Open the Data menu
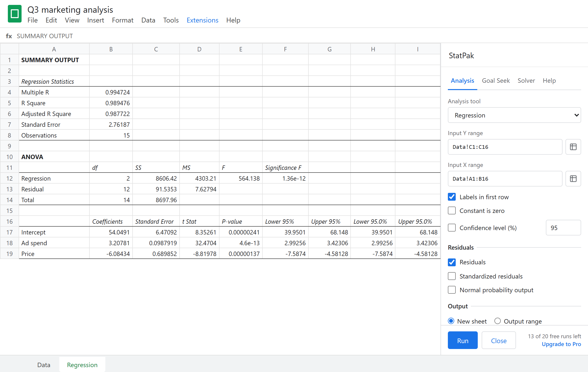 [x=148, y=20]
